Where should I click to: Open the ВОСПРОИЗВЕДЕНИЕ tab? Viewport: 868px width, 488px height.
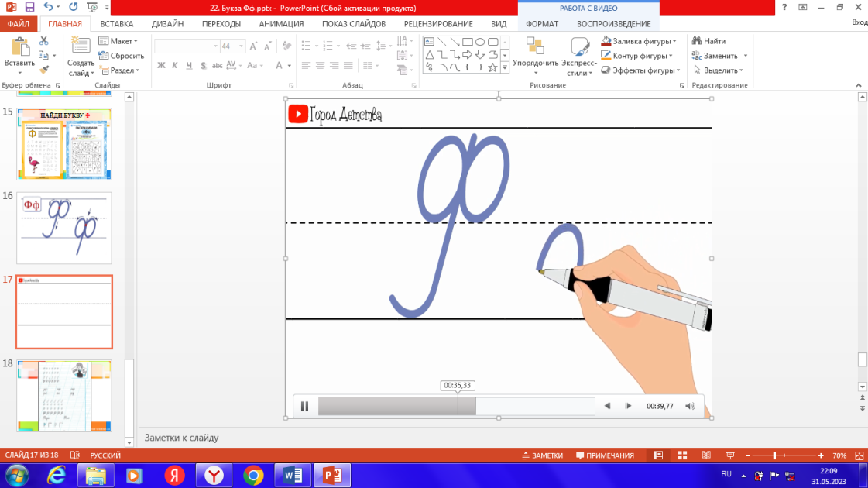point(613,24)
